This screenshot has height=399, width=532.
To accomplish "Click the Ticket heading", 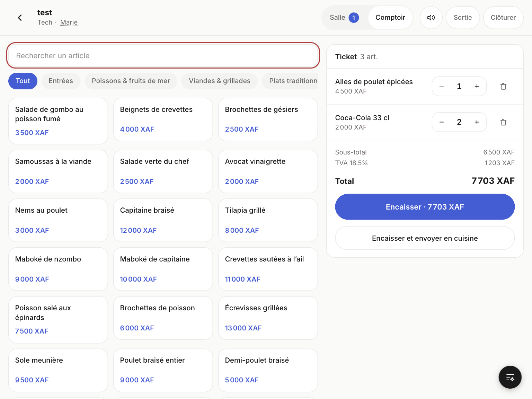I will [346, 57].
